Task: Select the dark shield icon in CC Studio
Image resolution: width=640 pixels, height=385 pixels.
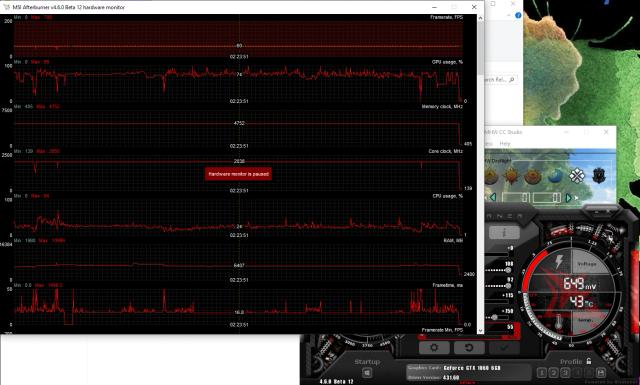Action: pos(599,176)
